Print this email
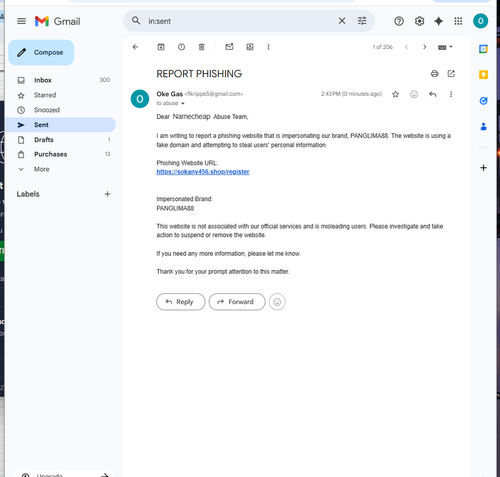500x477 pixels. pyautogui.click(x=434, y=74)
